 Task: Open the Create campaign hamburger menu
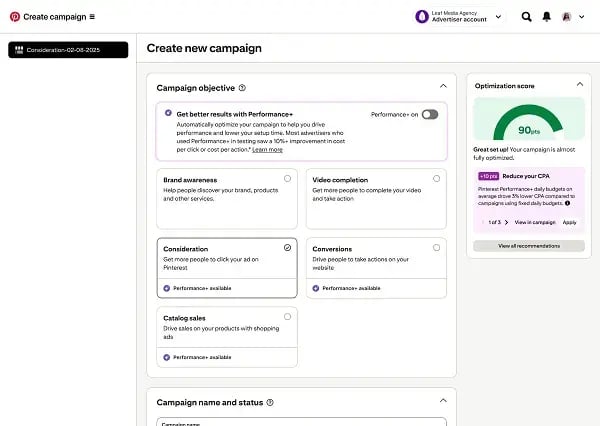92,17
